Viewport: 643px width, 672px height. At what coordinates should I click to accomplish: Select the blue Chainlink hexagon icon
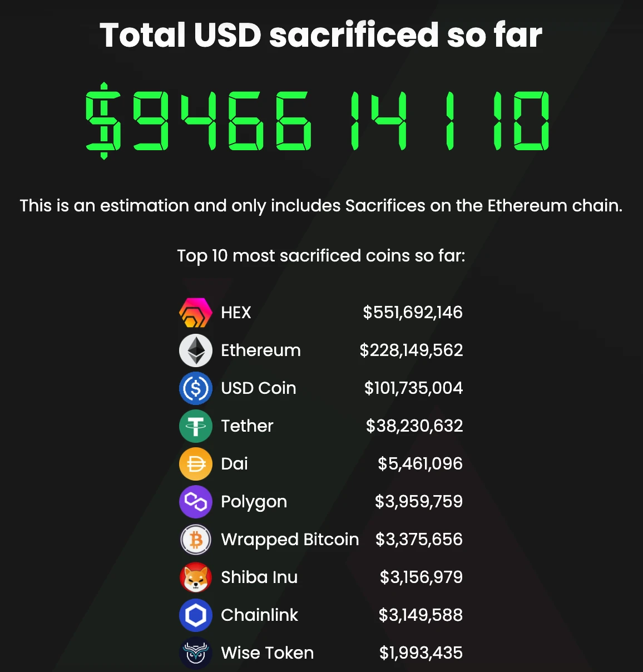(x=196, y=615)
